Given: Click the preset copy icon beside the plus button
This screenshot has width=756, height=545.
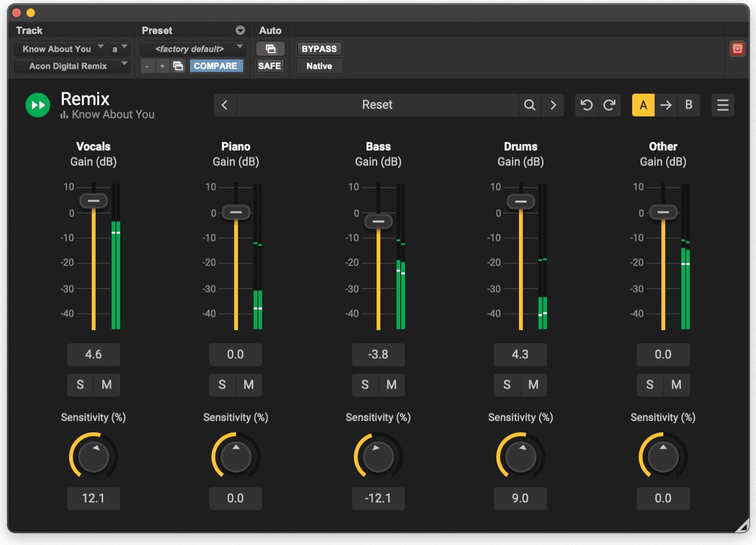Looking at the screenshot, I should (x=178, y=66).
